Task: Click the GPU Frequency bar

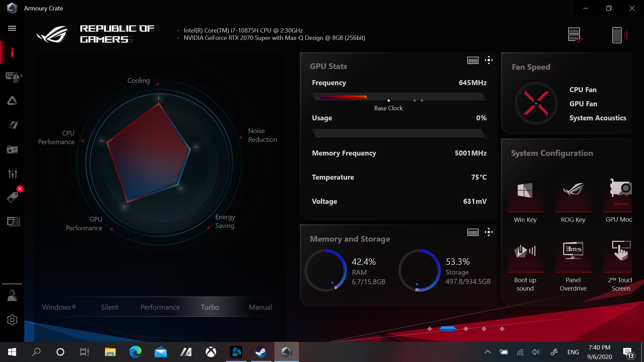Action: pyautogui.click(x=399, y=97)
